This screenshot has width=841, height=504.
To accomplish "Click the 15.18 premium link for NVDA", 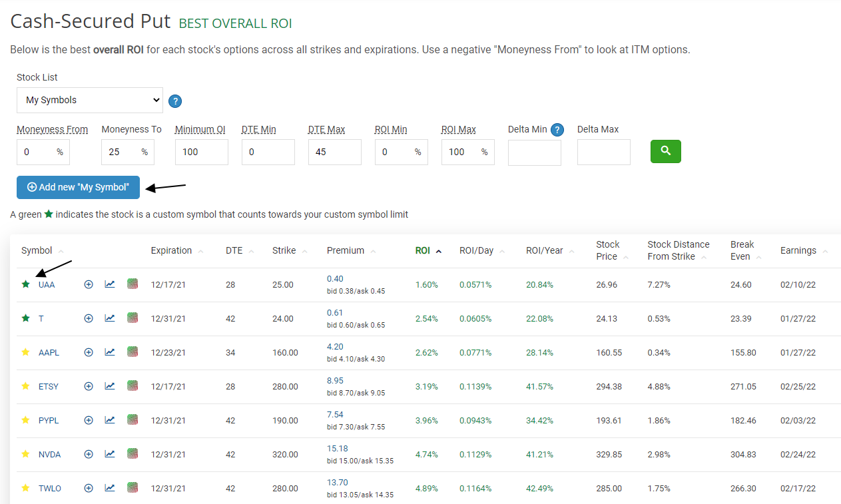I will [x=337, y=448].
